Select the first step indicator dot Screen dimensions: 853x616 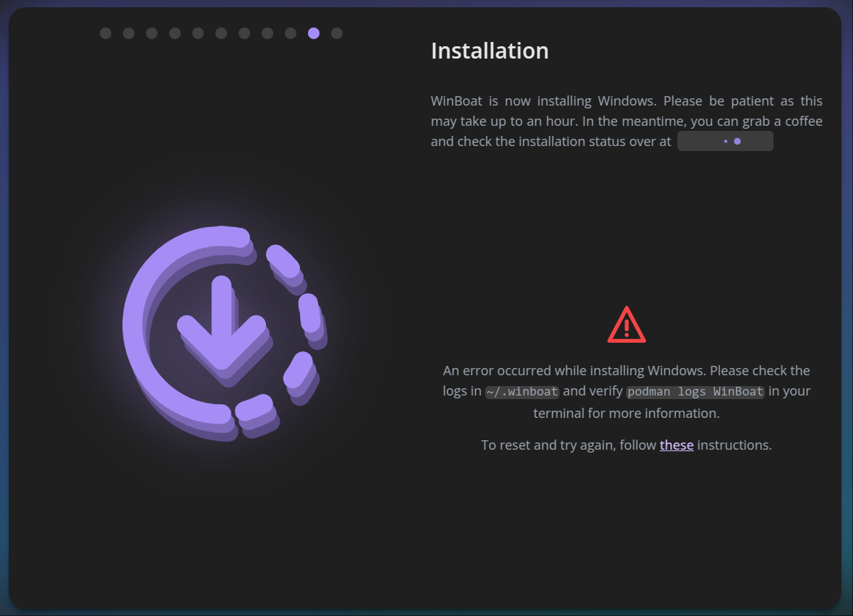click(106, 33)
